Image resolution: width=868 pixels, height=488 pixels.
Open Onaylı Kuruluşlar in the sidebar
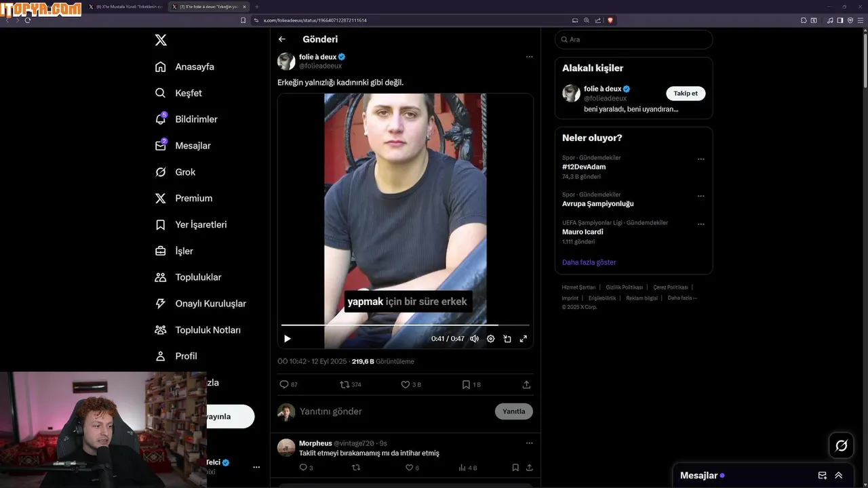pyautogui.click(x=200, y=304)
